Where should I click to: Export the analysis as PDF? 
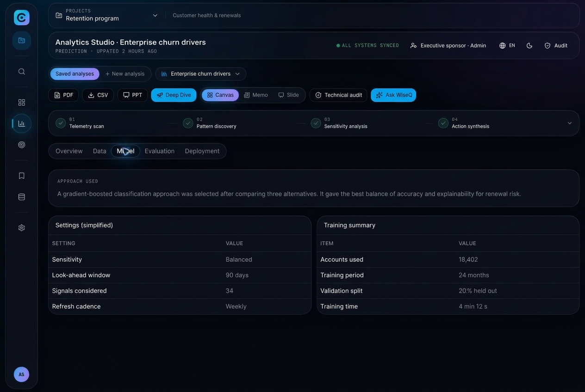63,95
